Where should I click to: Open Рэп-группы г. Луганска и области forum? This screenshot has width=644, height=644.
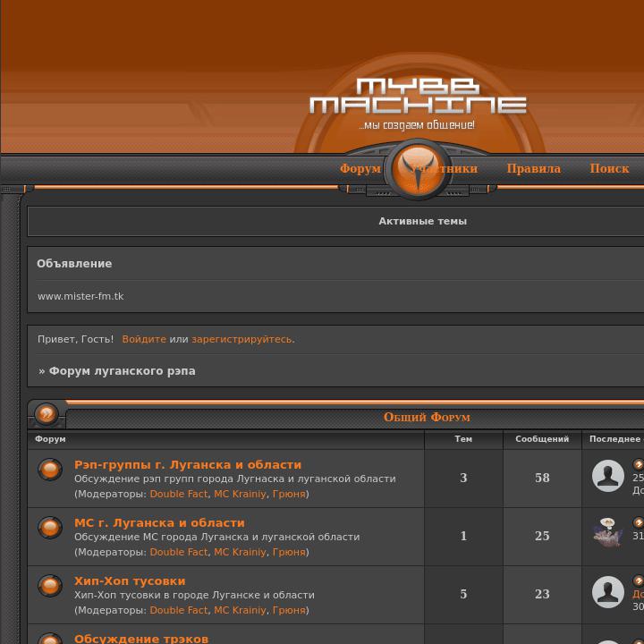tap(188, 464)
